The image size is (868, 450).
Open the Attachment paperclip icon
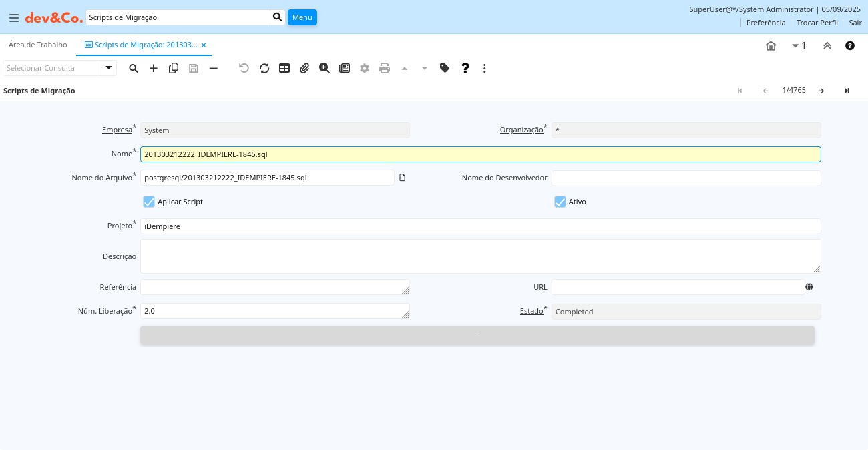pos(304,68)
